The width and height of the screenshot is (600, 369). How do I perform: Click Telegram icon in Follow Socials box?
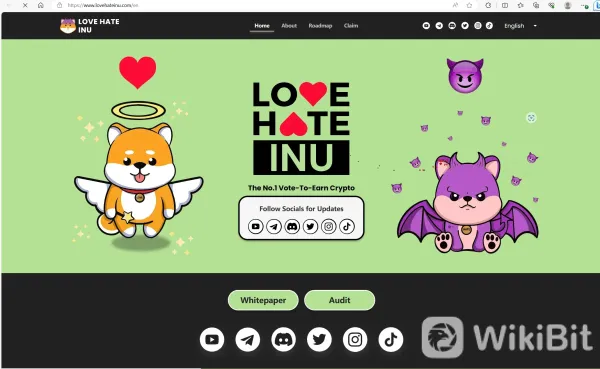(x=274, y=227)
